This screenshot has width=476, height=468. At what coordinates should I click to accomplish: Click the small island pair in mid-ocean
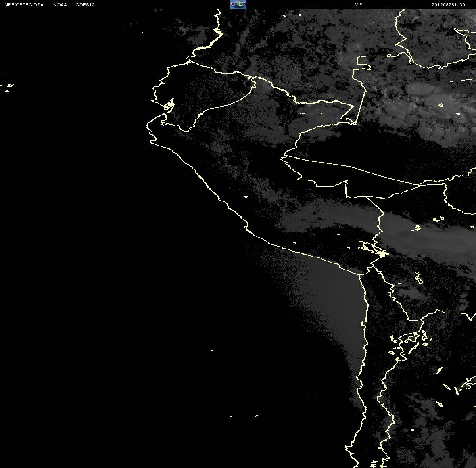coord(213,351)
